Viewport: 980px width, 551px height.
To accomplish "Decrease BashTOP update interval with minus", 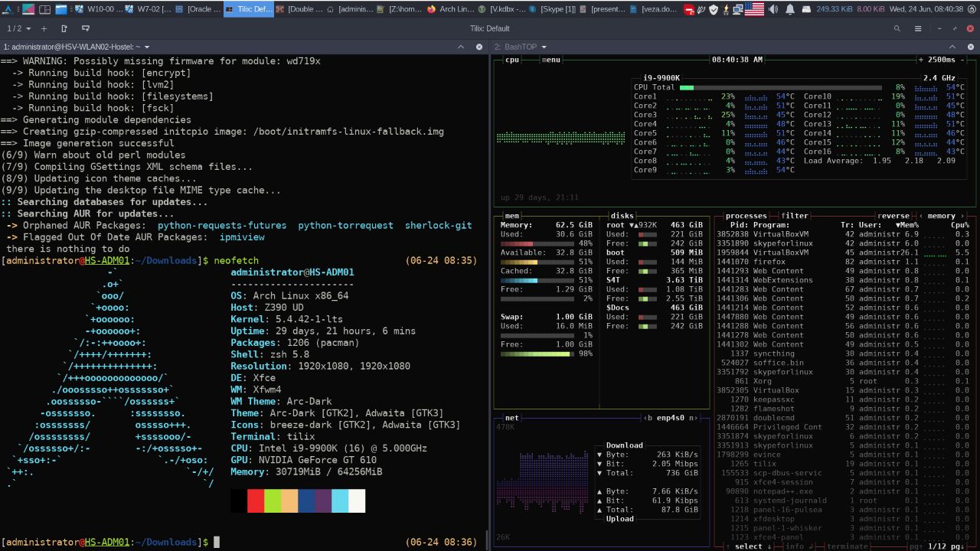I will click(x=963, y=60).
